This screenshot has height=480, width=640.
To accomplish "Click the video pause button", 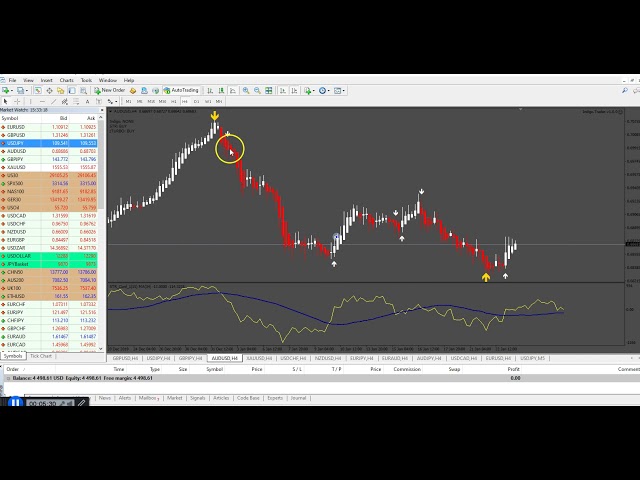I will (x=15, y=403).
